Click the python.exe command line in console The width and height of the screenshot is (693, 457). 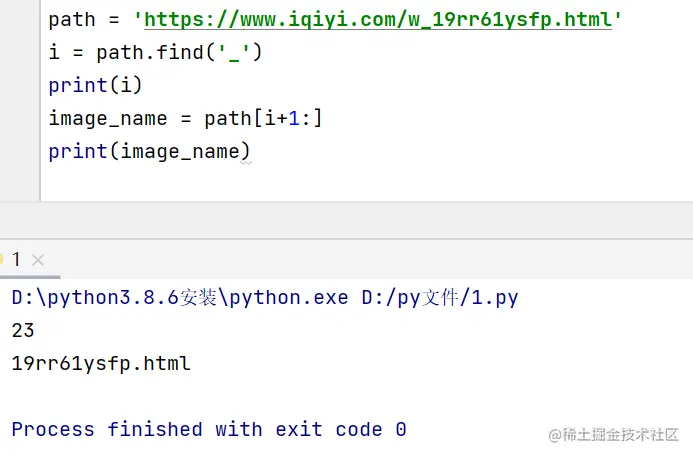click(x=265, y=297)
